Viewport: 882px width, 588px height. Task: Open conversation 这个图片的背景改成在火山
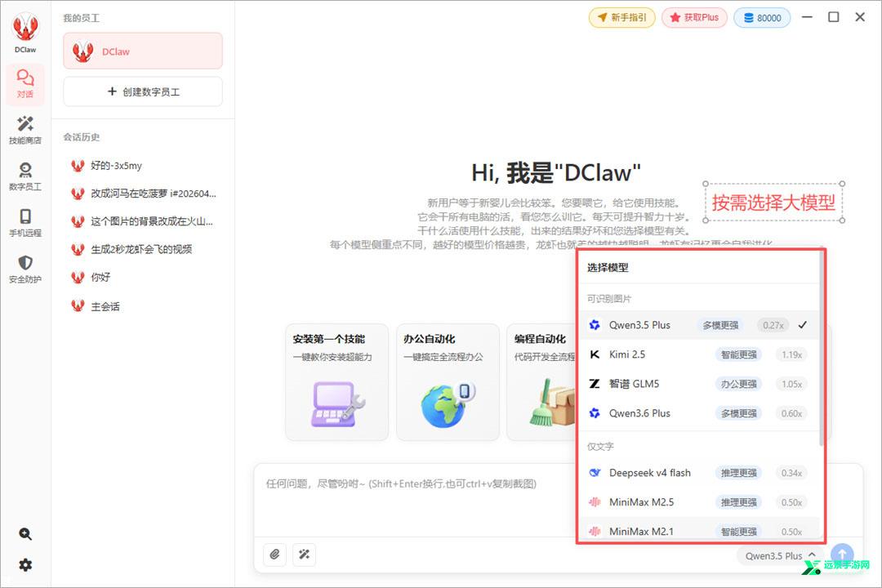(x=143, y=221)
